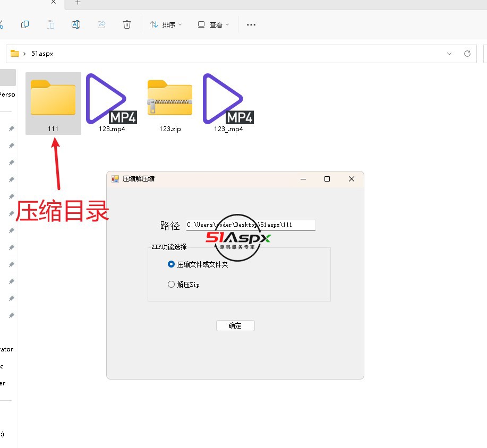This screenshot has width=487, height=448.
Task: Click the 路径 path input field
Action: tap(251, 225)
